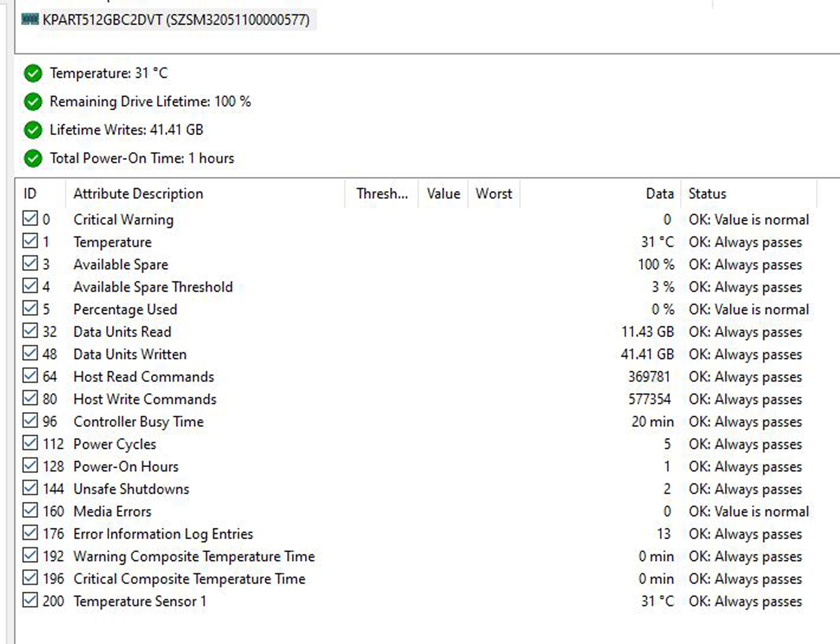
Task: Toggle the Unsafe Shutdowns checkbox
Action: coord(30,488)
